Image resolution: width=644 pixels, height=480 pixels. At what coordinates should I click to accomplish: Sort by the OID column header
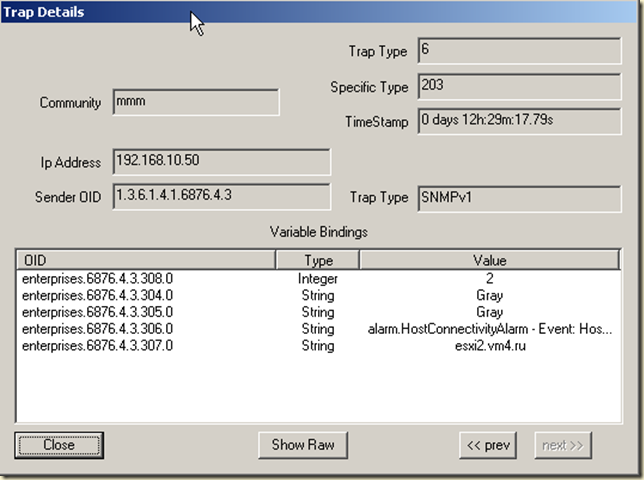point(146,260)
